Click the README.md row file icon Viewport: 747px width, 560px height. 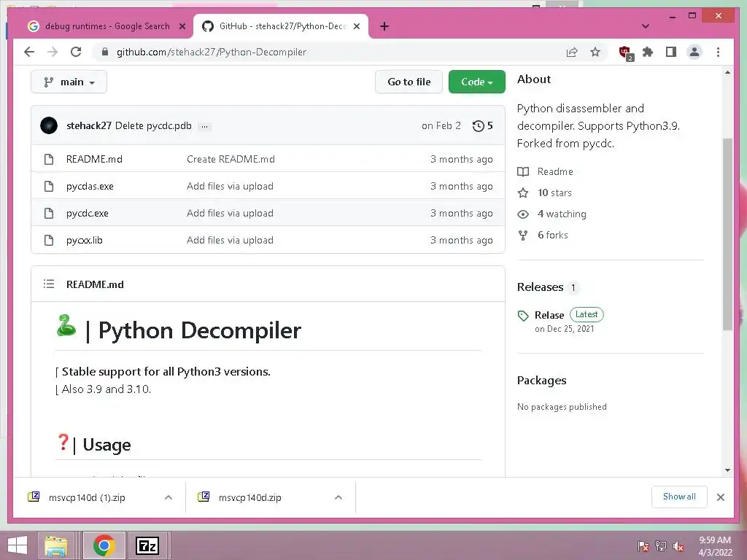pos(49,159)
